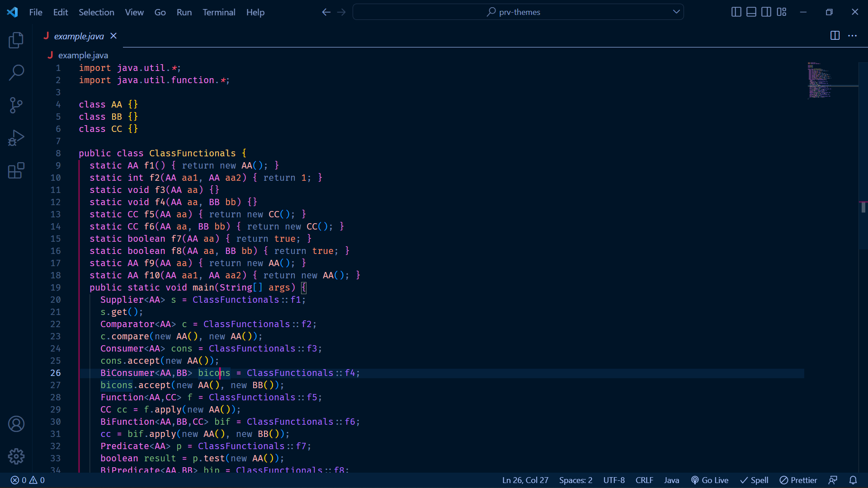
Task: Click the Prettier status bar button
Action: [x=798, y=480]
